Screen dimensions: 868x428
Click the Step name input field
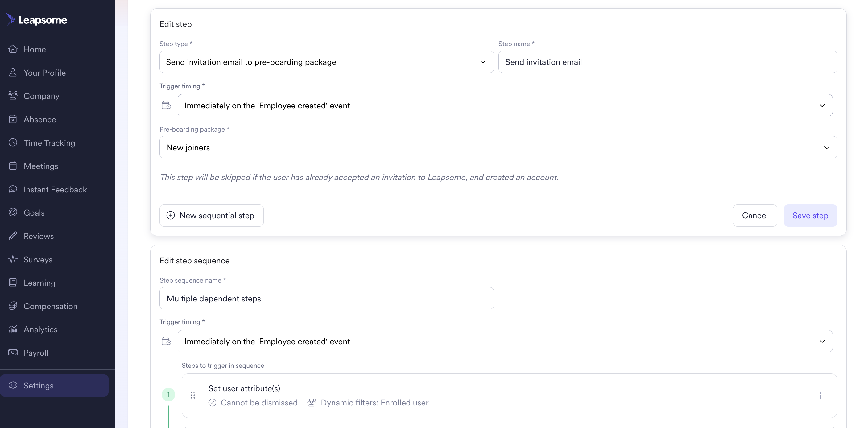(668, 62)
